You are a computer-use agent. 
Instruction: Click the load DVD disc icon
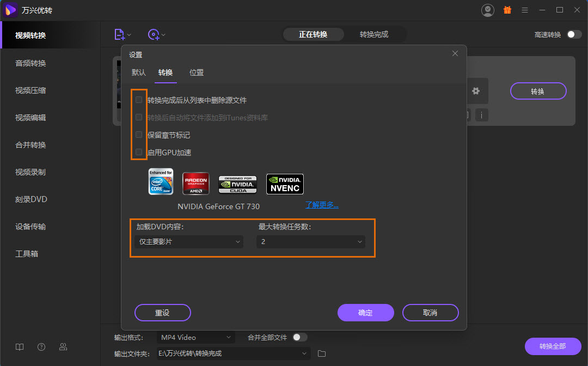154,34
